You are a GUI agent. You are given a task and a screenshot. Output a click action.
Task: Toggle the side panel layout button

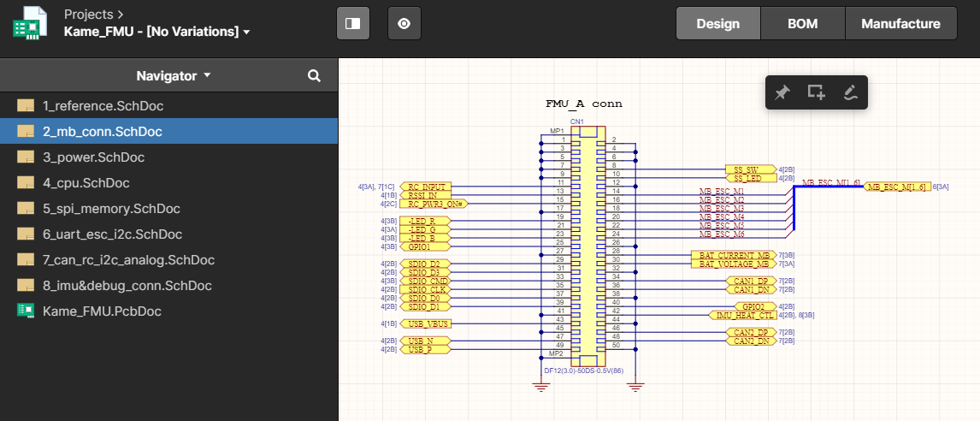pyautogui.click(x=353, y=23)
